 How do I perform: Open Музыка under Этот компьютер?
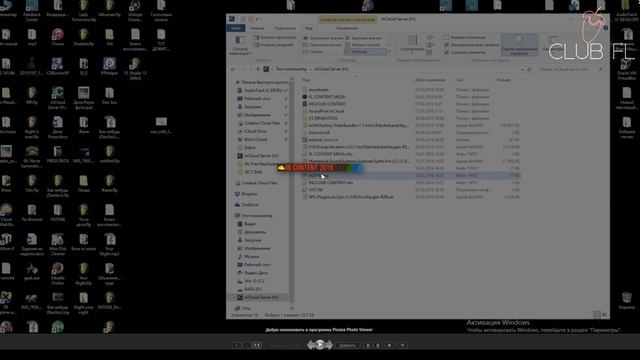coord(251,256)
